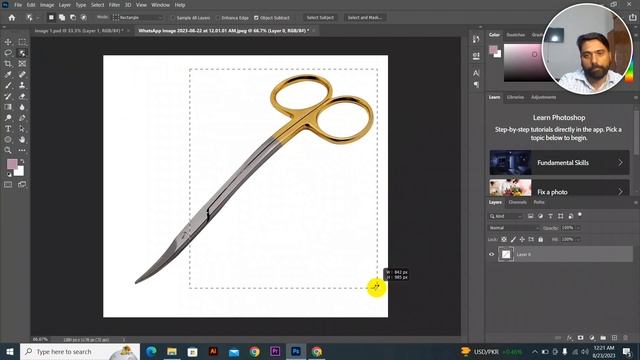Open the tool preset picker arrow
Viewport: 640px width, 360px height.
[38, 18]
